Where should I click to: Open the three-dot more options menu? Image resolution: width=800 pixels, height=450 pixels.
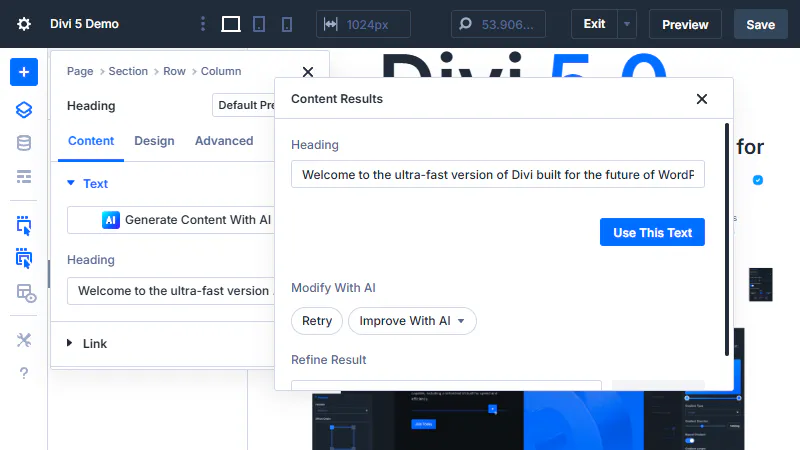point(203,24)
